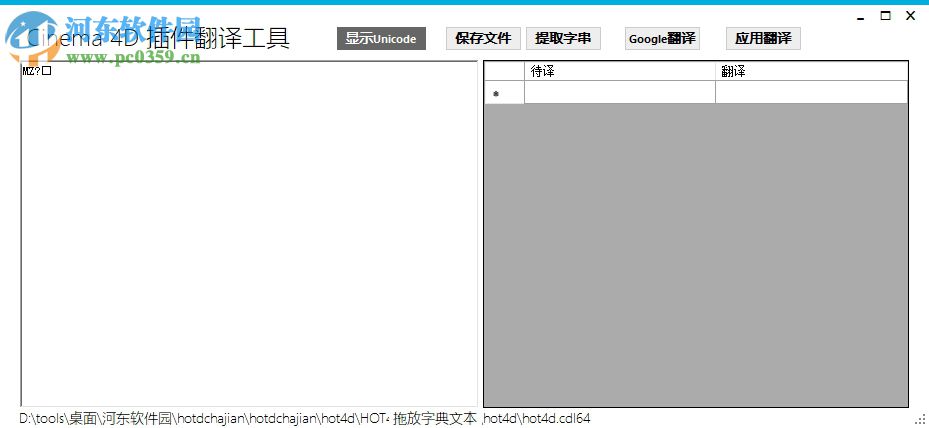The width and height of the screenshot is (929, 428).
Task: Click the empty 翻译 cell in new row
Action: [811, 92]
